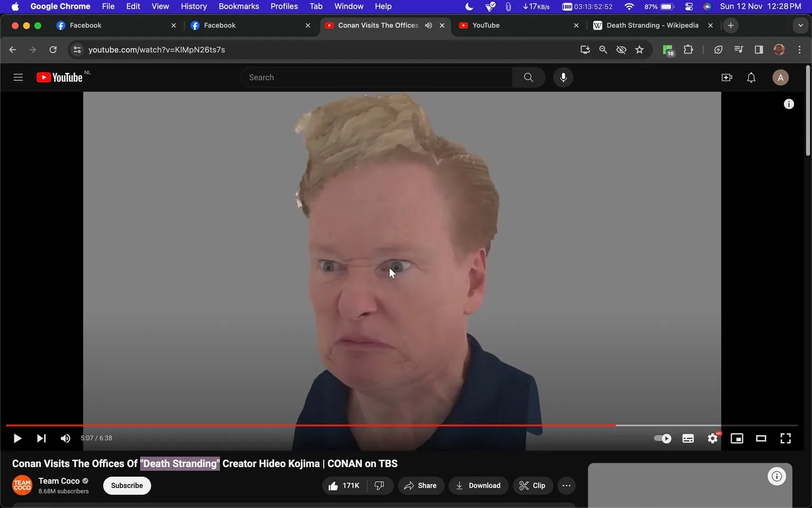Image resolution: width=812 pixels, height=508 pixels.
Task: Click the YouTube home logo
Action: point(59,77)
